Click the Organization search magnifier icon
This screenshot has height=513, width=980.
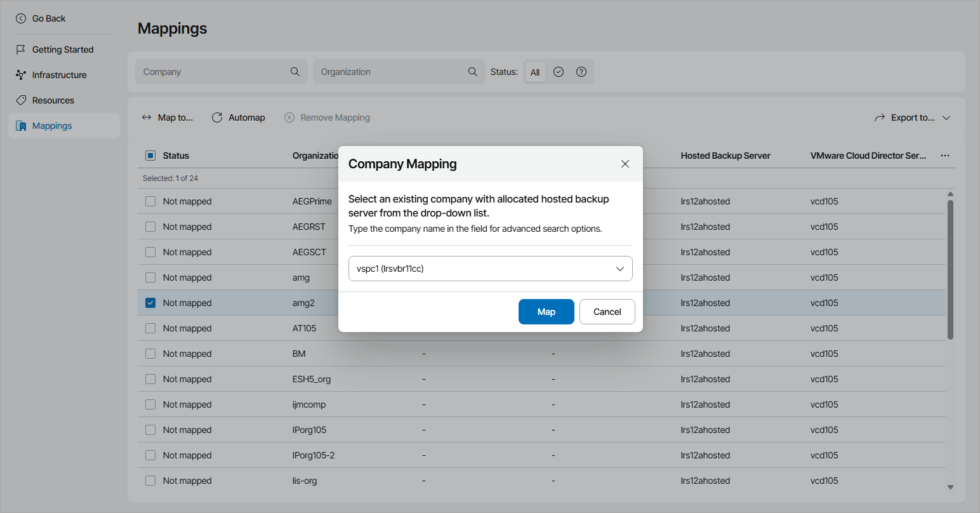click(x=473, y=72)
